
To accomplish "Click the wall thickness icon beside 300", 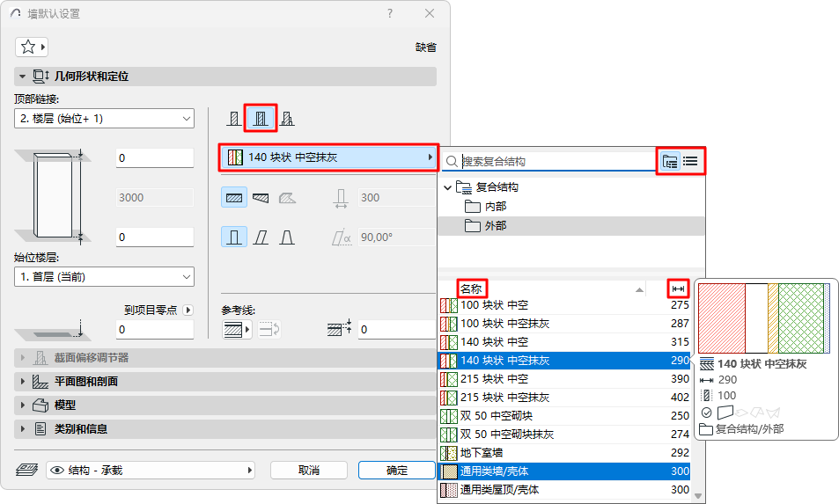I will [341, 198].
